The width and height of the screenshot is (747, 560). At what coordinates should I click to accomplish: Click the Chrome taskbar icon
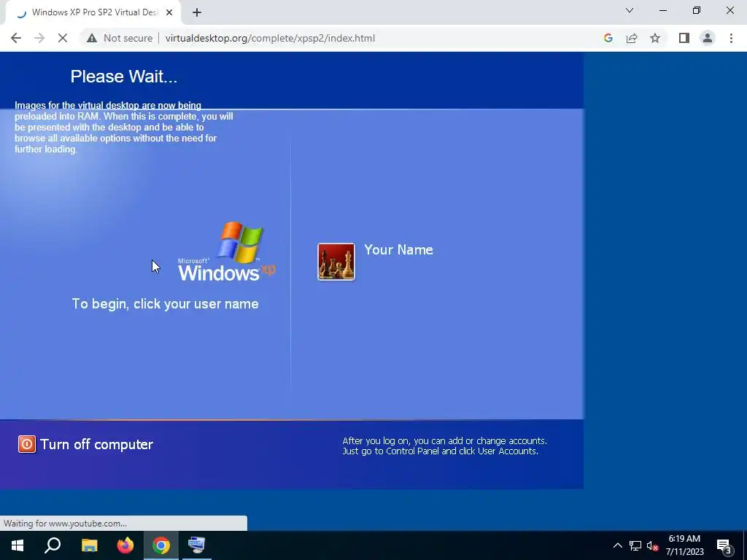coord(161,545)
